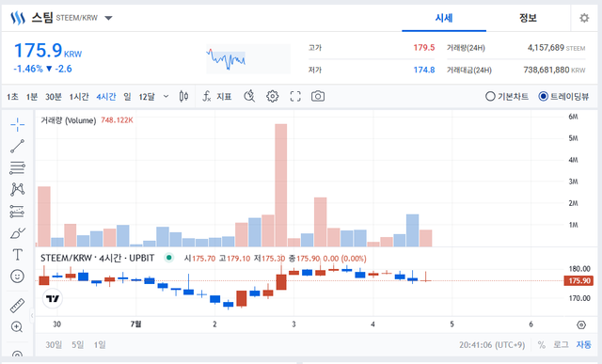Click the candlestick chart type icon
This screenshot has width=602, height=364.
tap(184, 96)
